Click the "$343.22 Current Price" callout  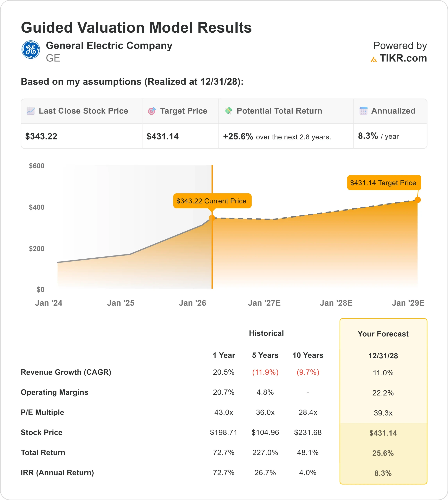(213, 201)
